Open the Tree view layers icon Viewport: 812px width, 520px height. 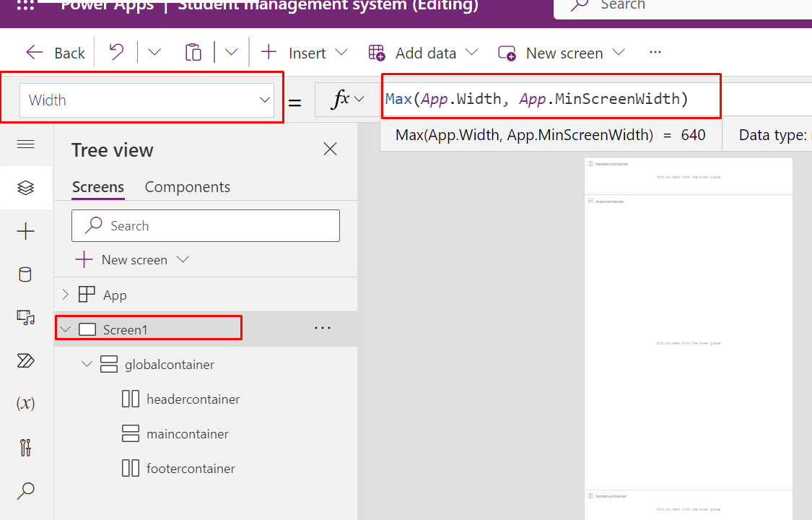(25, 188)
